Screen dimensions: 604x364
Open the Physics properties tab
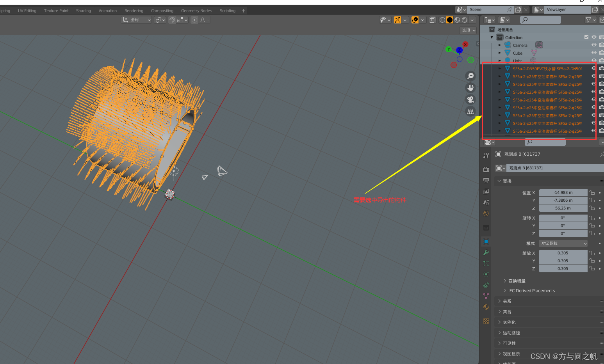[x=486, y=274]
